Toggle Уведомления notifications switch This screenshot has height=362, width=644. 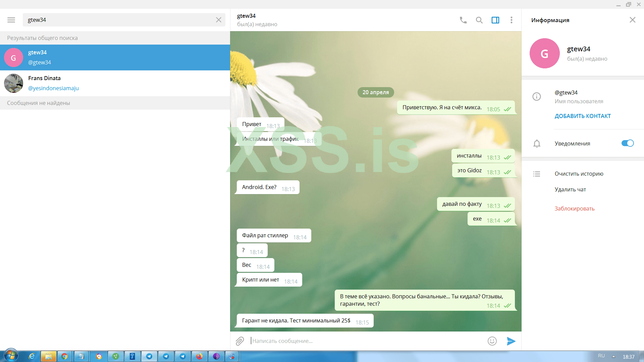[x=627, y=143]
